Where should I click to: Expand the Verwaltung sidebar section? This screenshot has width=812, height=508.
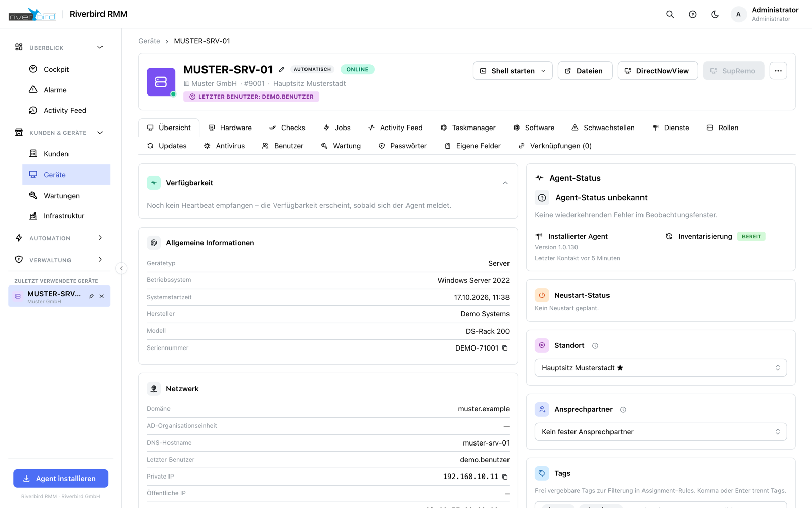(100, 259)
